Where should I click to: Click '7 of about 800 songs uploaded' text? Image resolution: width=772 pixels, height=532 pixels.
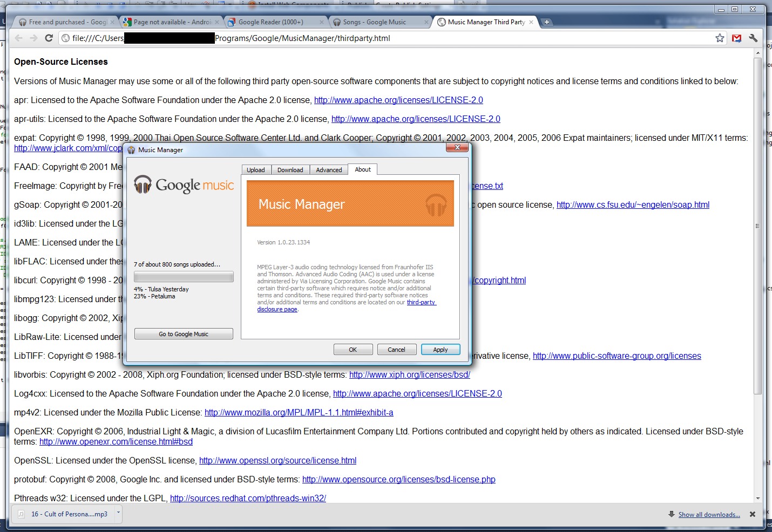pos(177,264)
